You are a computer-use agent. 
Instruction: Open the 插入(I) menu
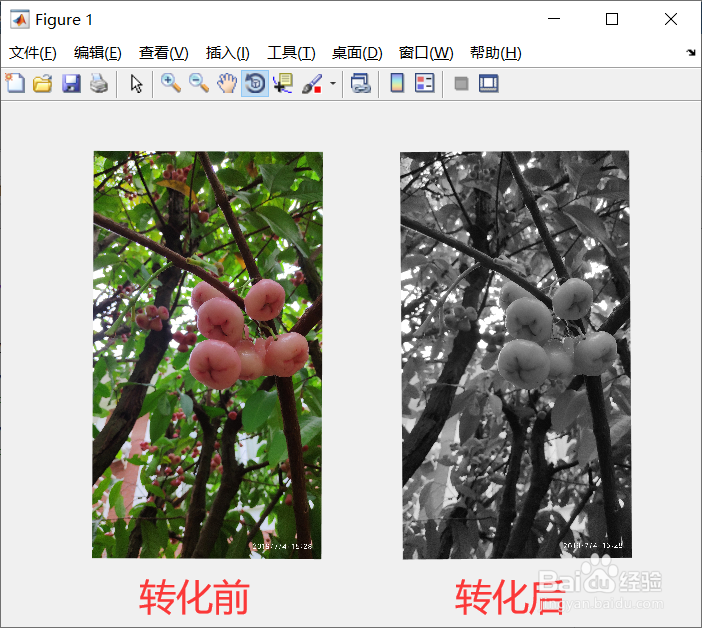(x=227, y=53)
